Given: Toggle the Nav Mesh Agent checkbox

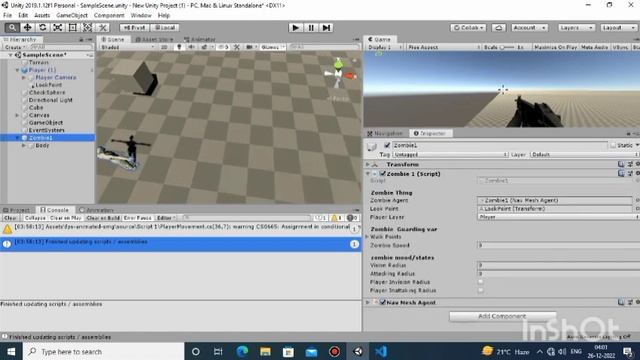Looking at the screenshot, I should pyautogui.click(x=382, y=302).
